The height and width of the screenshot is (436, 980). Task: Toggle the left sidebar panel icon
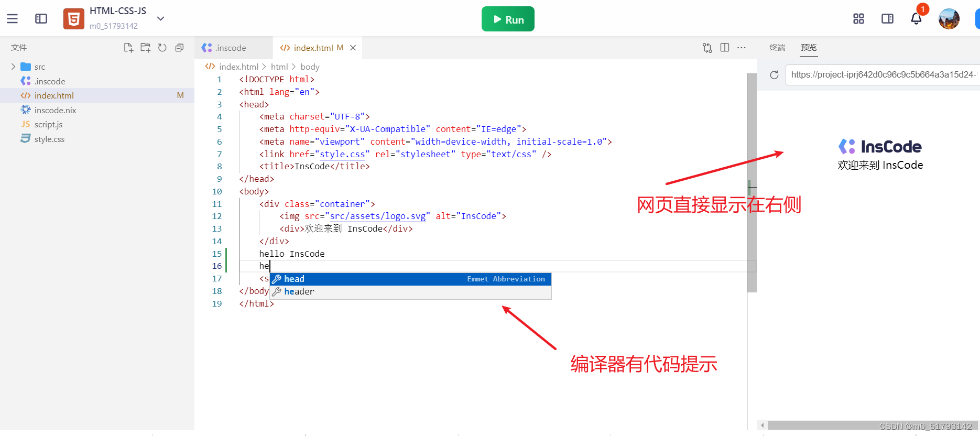click(41, 19)
